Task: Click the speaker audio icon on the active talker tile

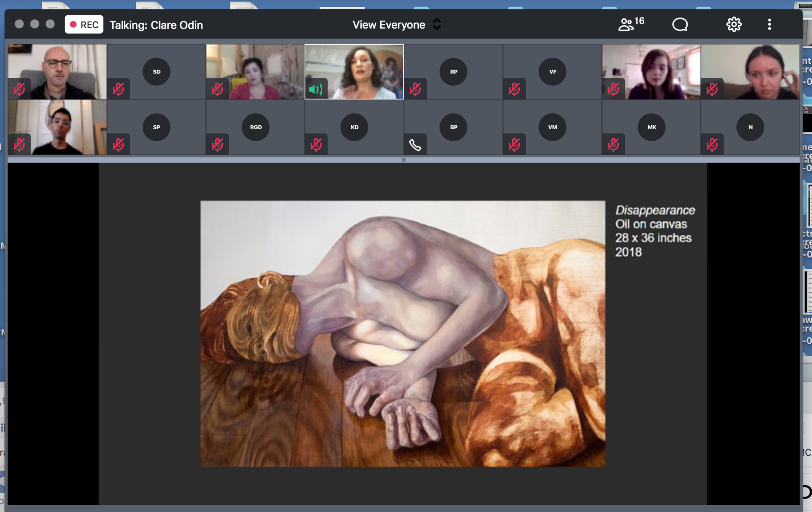Action: tap(316, 89)
